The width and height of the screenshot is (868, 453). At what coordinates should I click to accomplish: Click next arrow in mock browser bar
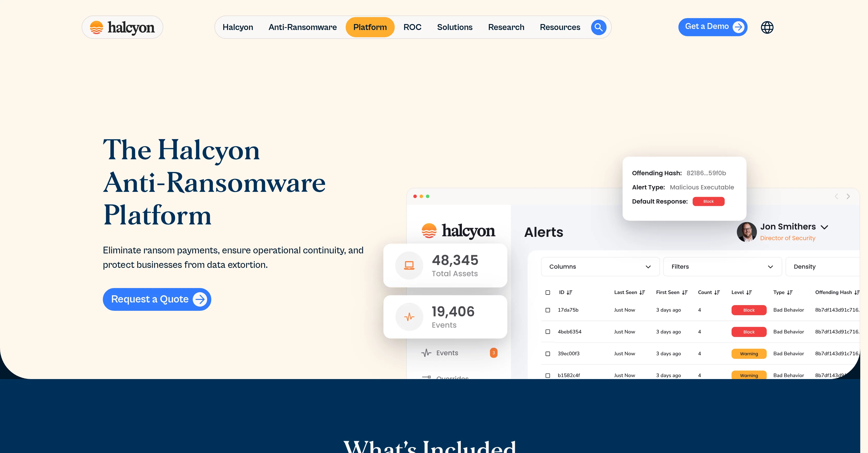click(x=848, y=196)
